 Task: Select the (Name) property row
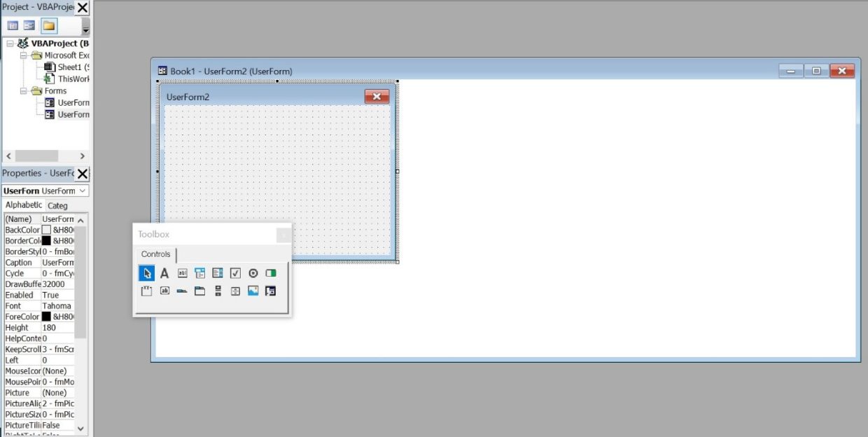[x=39, y=219]
